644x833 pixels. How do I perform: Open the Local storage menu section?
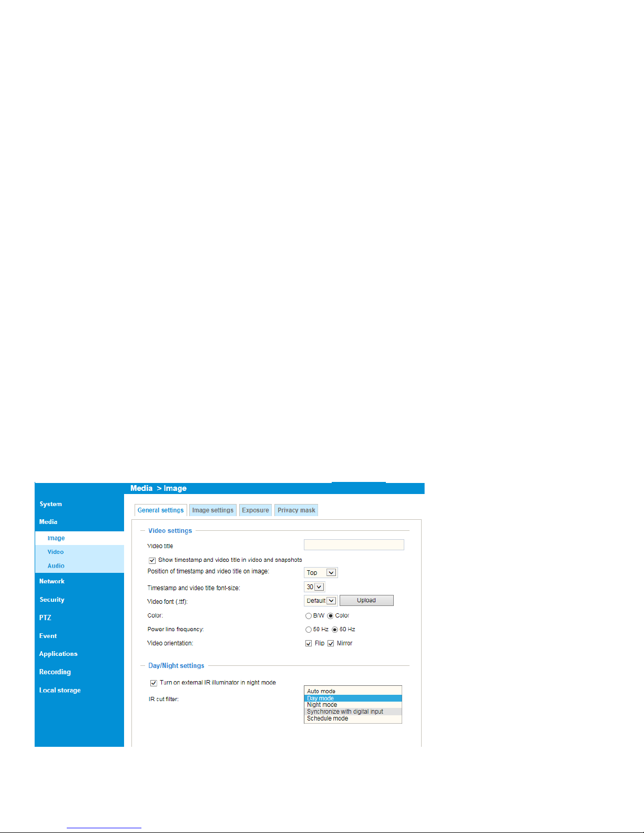[x=60, y=690]
